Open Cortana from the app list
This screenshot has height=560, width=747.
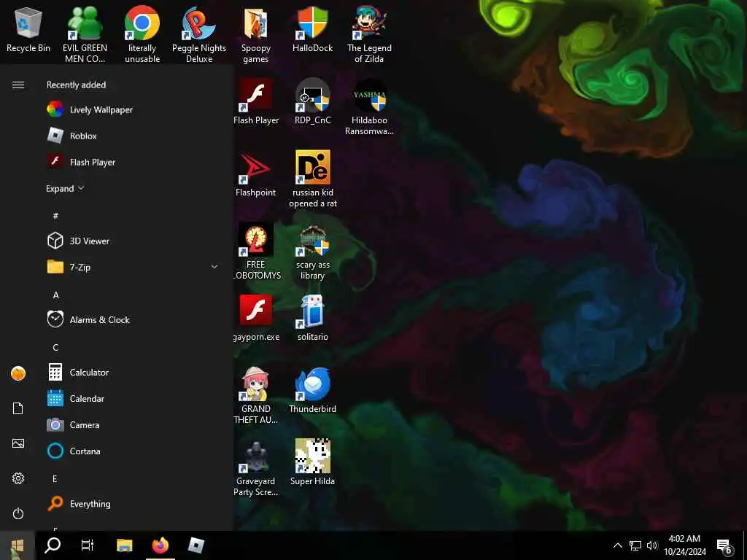(134, 451)
